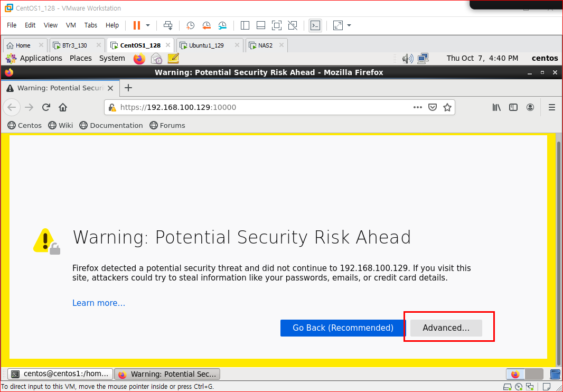Viewport: 563px width, 392px height.
Task: Open Wiki bookmark
Action: [x=61, y=125]
